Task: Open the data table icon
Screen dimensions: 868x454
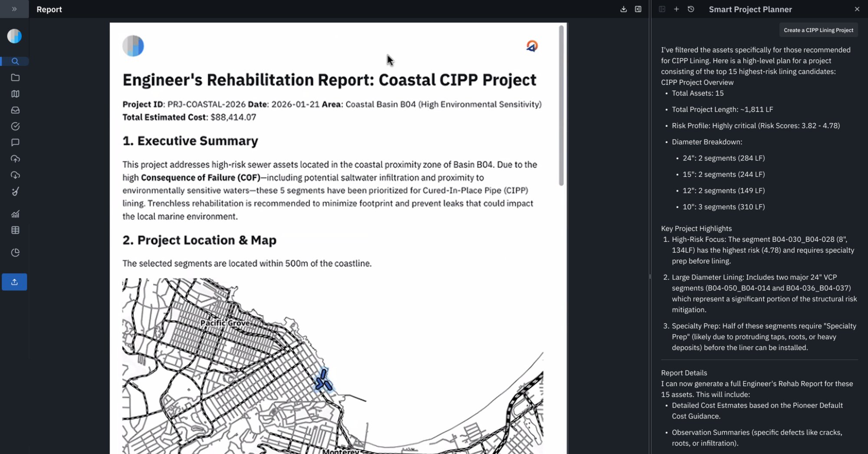Action: [x=15, y=230]
